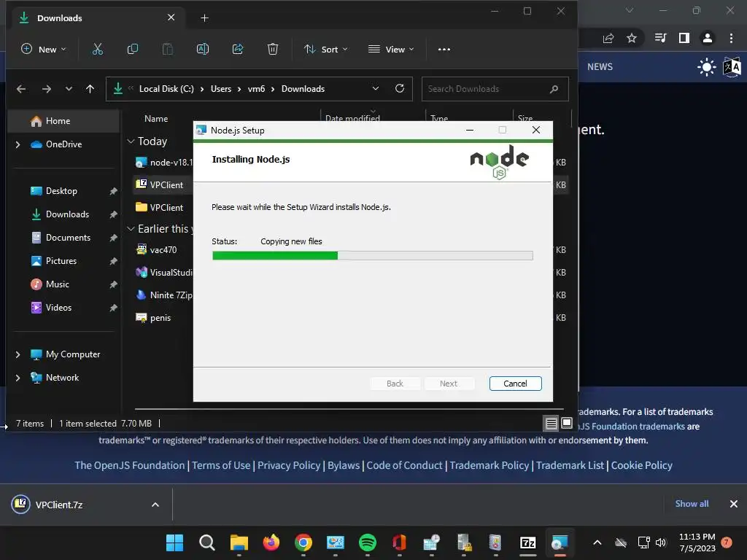Collapse the Earlier this group
Image resolution: width=747 pixels, height=560 pixels.
131,229
